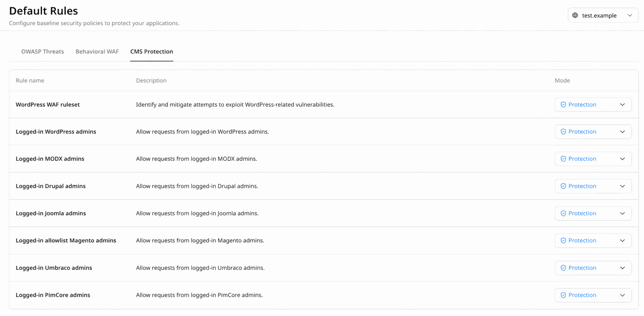The image size is (644, 316).
Task: Click the globe icon beside test.example
Action: (575, 15)
